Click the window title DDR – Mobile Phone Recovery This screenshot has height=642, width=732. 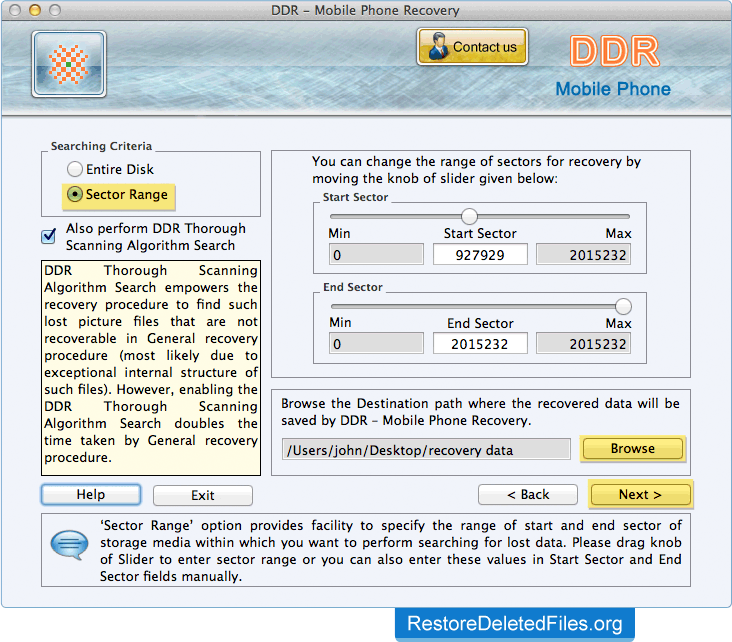point(365,10)
